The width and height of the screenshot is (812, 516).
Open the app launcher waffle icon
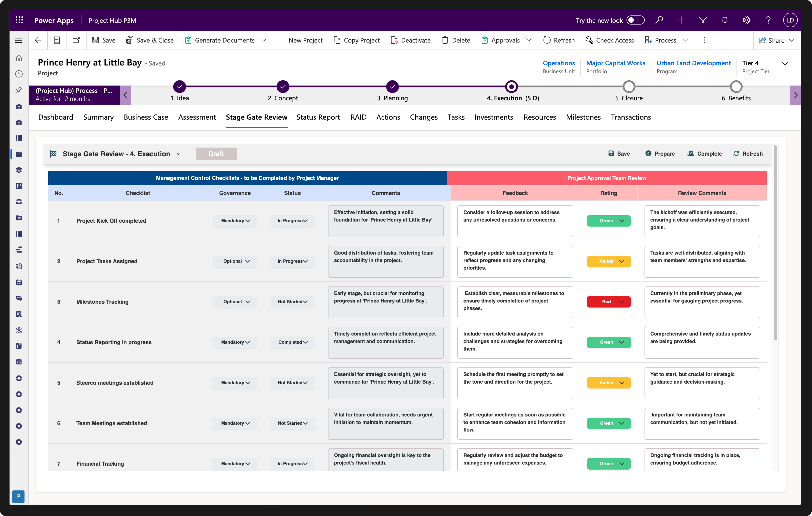pos(19,20)
